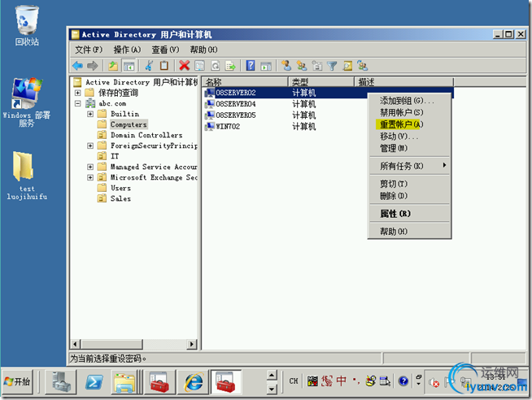Open the 文件(F) menu
The width and height of the screenshot is (532, 400).
(88, 50)
